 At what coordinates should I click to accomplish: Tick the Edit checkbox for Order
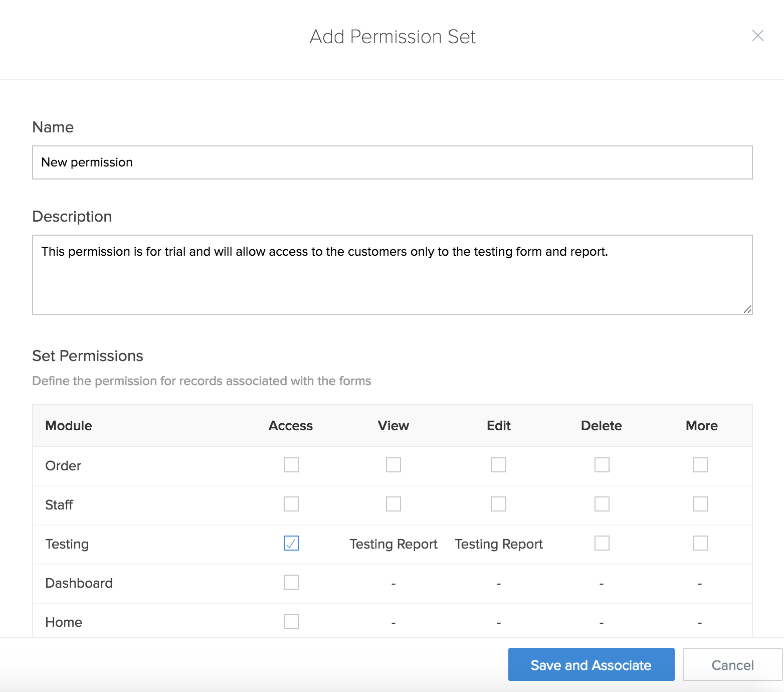[499, 465]
